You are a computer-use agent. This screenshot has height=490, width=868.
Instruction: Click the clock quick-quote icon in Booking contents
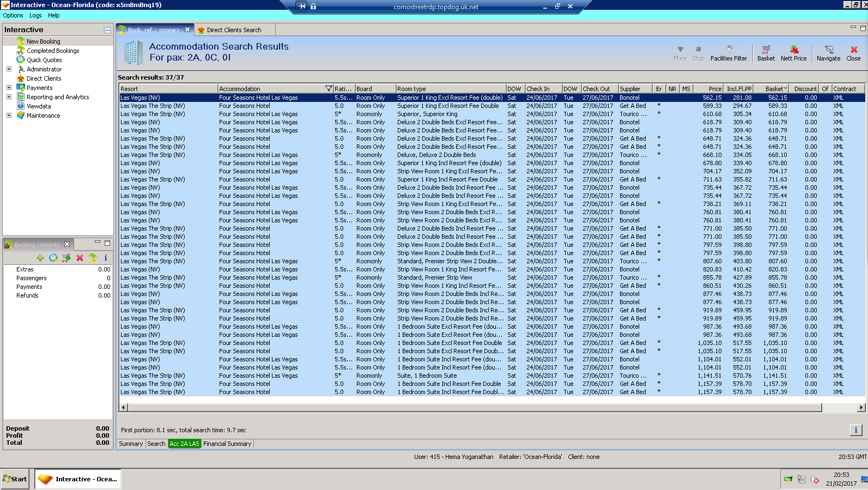pyautogui.click(x=53, y=258)
